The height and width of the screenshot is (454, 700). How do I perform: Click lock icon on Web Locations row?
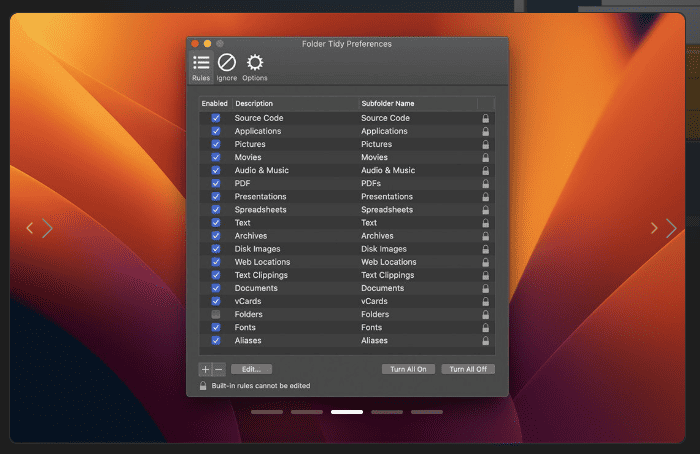pos(485,262)
